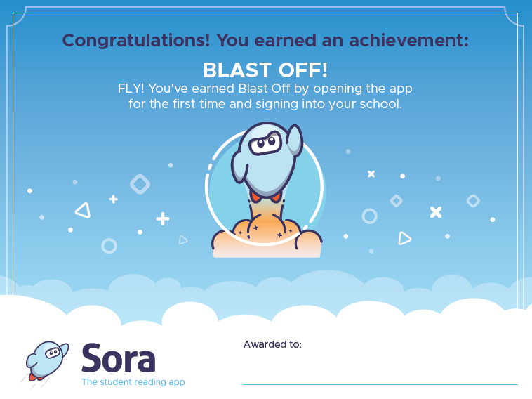Screen dimensions: 532x399
Task: Click the achievement description text
Action: [265, 96]
